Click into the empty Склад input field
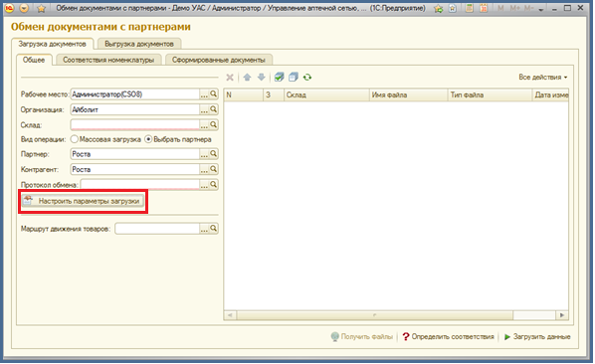595x364 pixels. tap(135, 124)
